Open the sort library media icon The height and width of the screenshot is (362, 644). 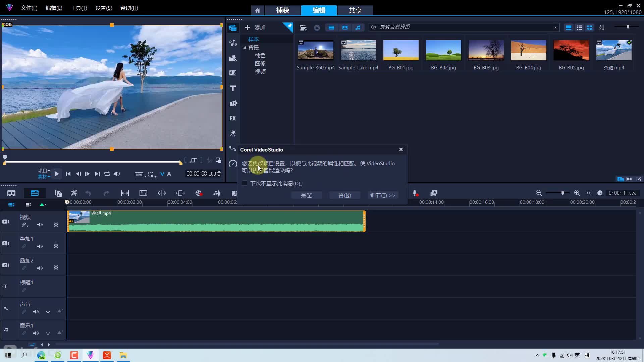point(602,28)
